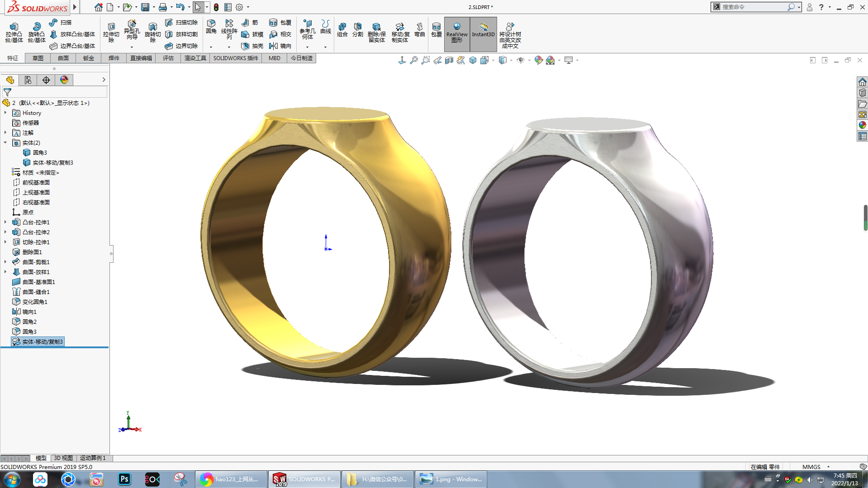
Task: Click the 扫描 sweep tool
Action: click(60, 22)
